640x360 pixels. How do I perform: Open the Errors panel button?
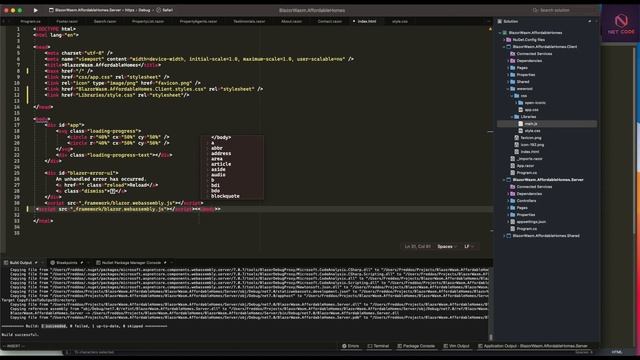351,346
